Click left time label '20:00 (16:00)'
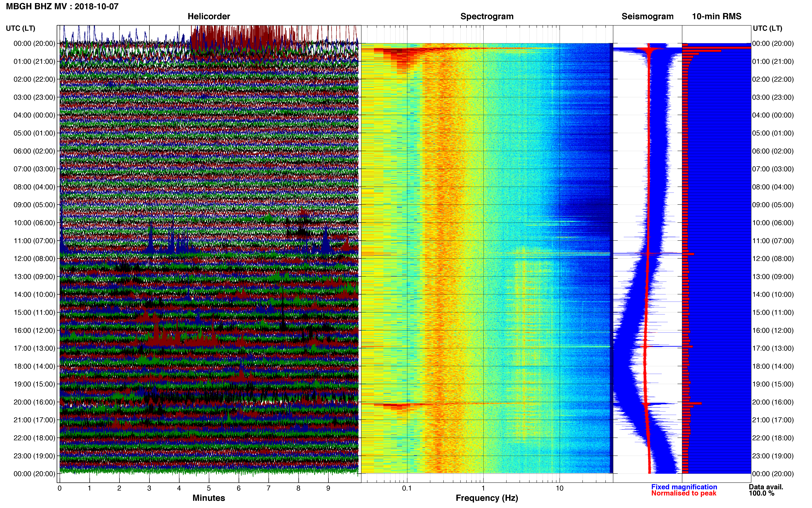 pos(34,402)
